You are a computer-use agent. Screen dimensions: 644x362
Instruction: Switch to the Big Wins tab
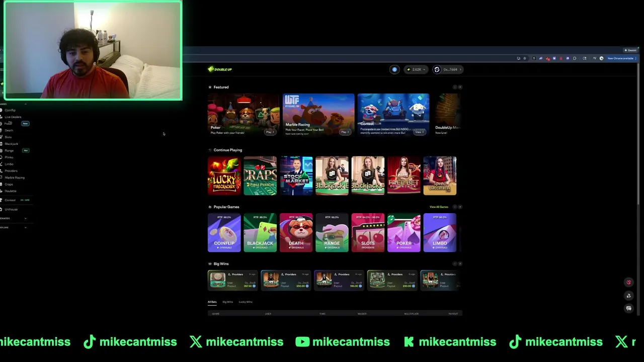227,302
